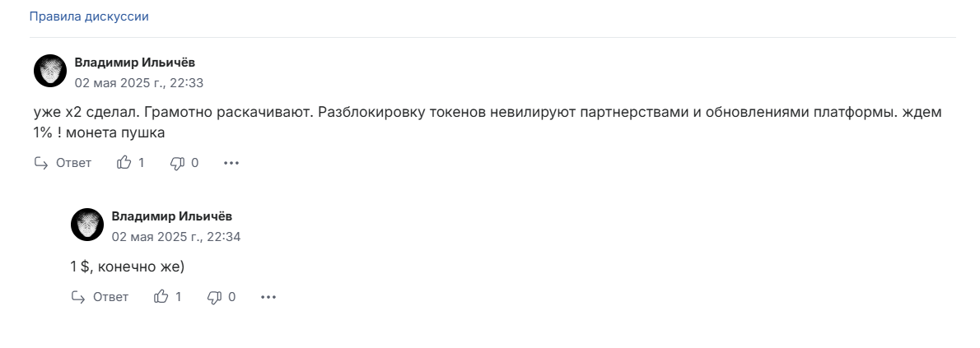Open more options menu for the 22:33 comment

coord(231,163)
